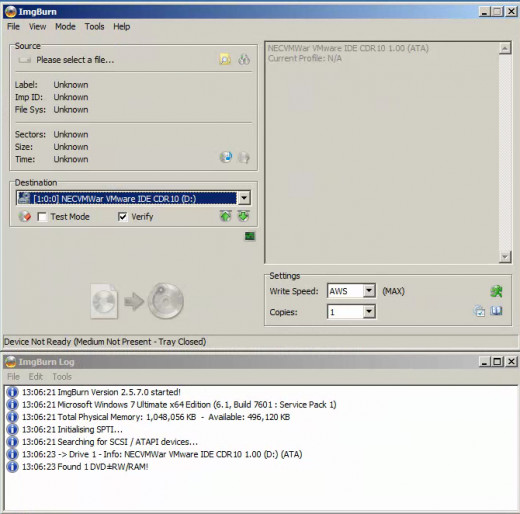Click the Please select a file text

coord(75,60)
